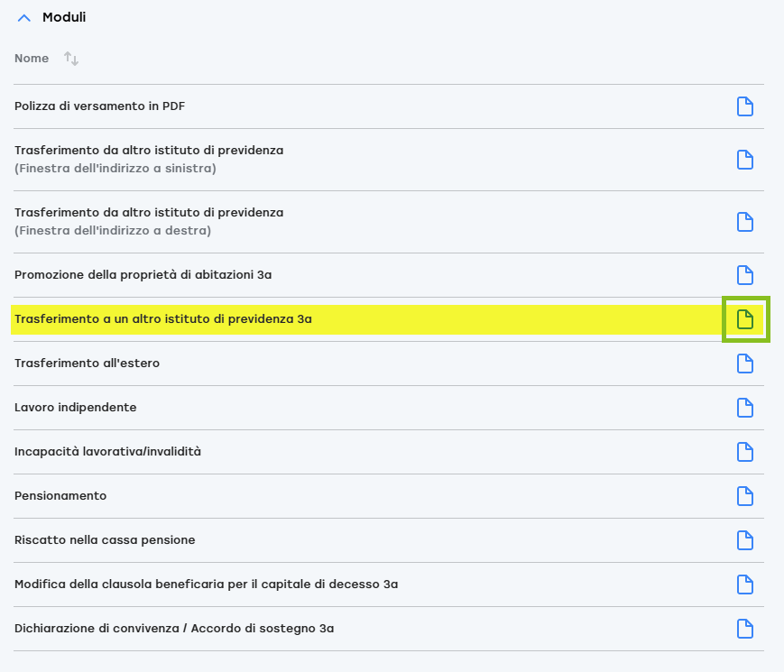Open the Polizza di versamento PDF document icon

[745, 106]
